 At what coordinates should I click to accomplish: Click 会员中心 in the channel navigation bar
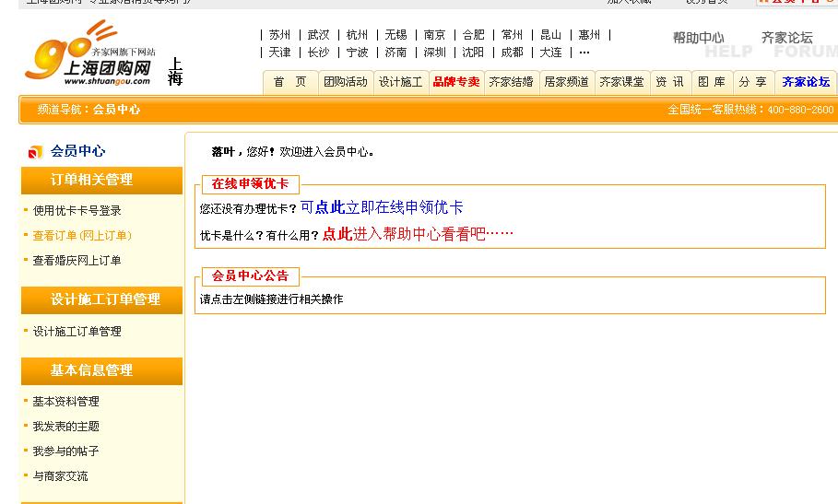click(x=116, y=110)
